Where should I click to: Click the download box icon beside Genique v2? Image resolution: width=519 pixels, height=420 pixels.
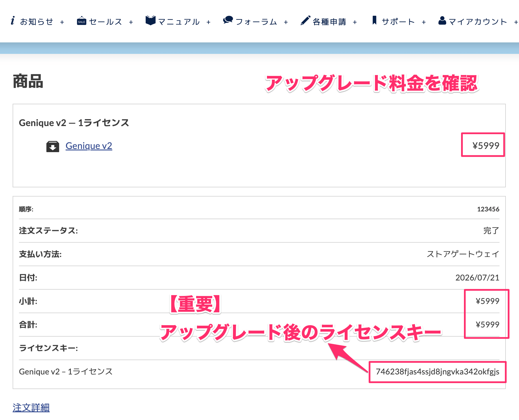tap(53, 146)
